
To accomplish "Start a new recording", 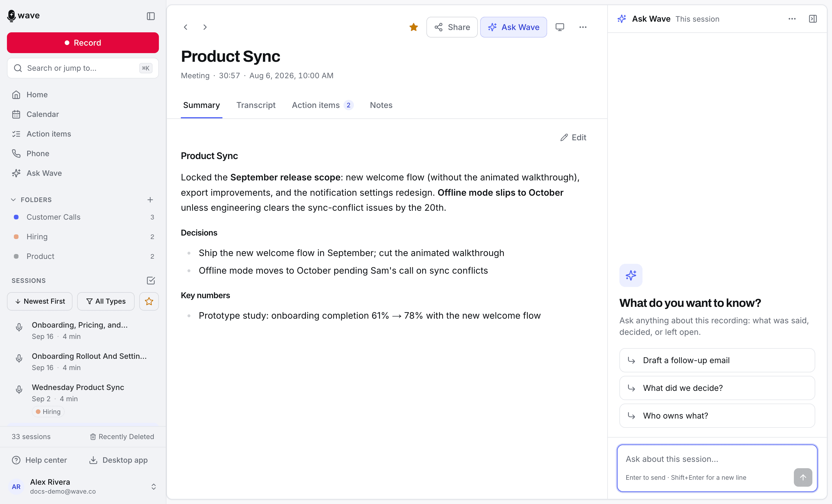I will pos(83,43).
